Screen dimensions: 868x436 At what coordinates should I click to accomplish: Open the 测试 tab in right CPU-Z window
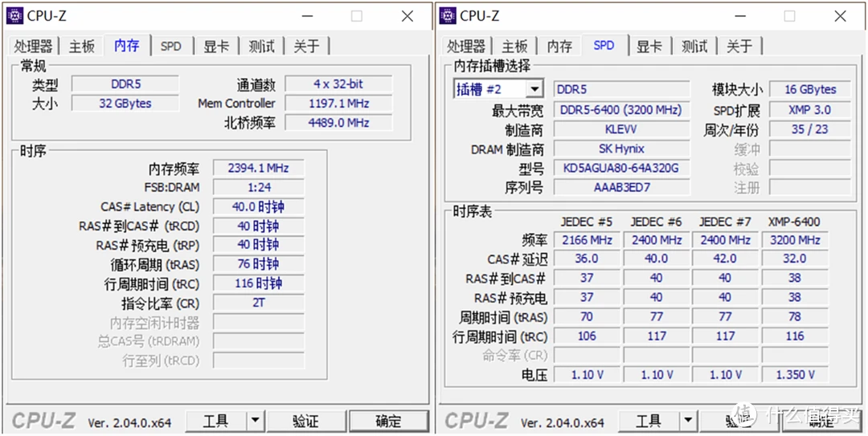point(694,46)
